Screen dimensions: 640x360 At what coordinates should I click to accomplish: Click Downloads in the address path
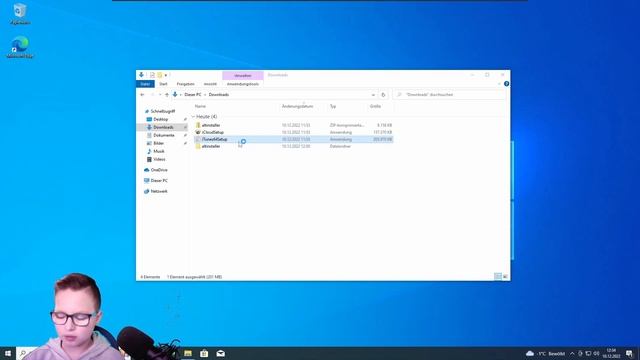click(x=219, y=95)
